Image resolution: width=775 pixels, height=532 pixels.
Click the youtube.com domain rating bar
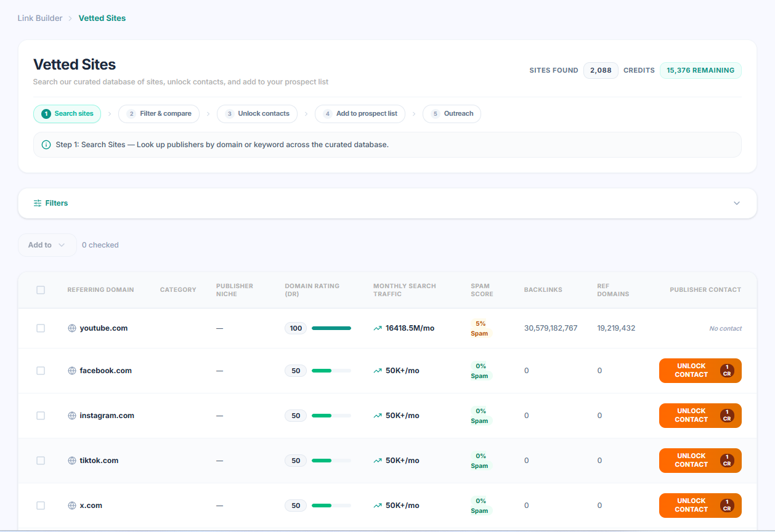[x=331, y=328]
